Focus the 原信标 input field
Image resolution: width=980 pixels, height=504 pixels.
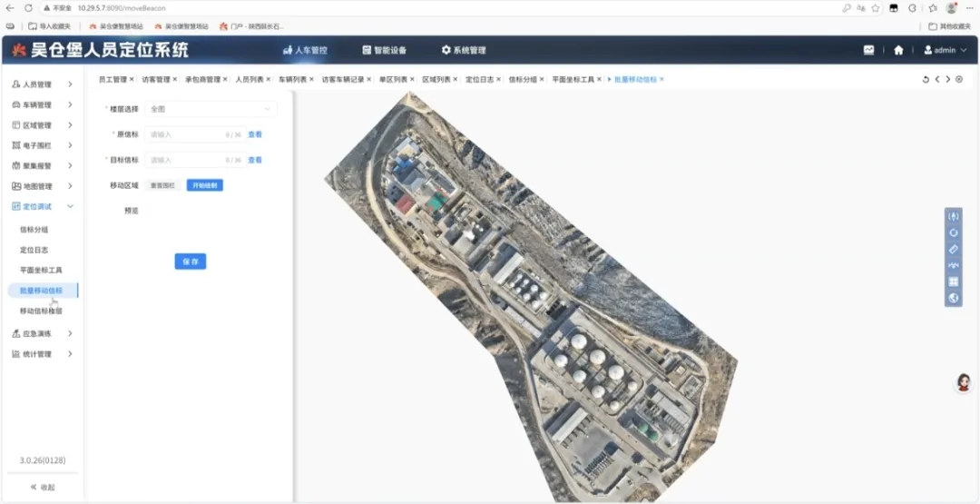coord(196,134)
